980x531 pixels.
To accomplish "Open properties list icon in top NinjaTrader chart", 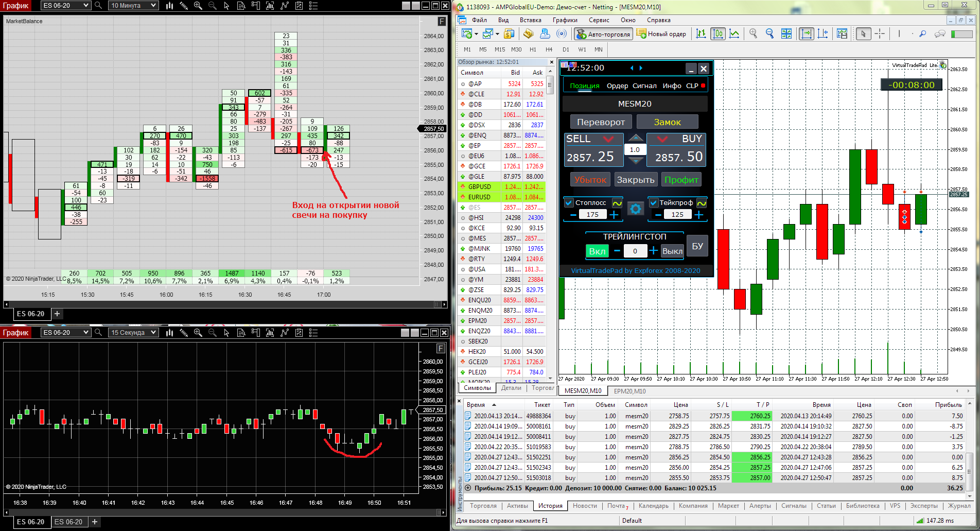I will tap(313, 6).
